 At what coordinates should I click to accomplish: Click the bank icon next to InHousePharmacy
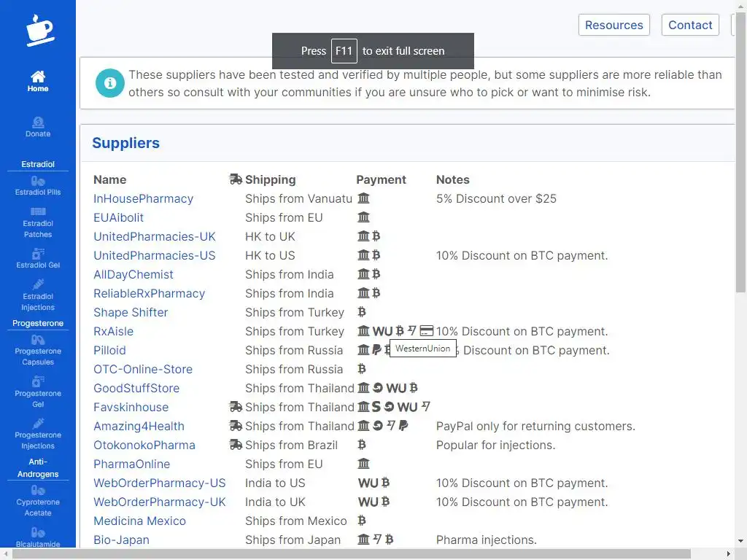tap(363, 198)
